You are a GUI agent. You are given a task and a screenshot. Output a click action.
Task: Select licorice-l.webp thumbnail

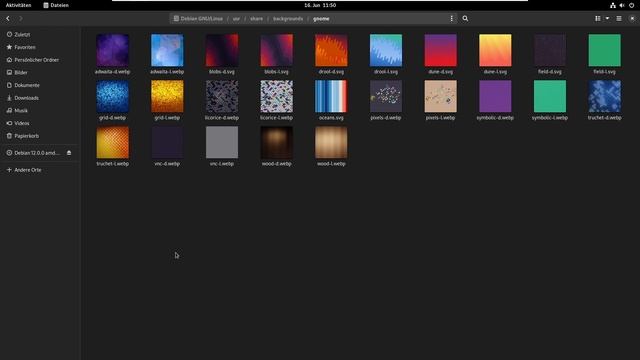click(x=277, y=96)
